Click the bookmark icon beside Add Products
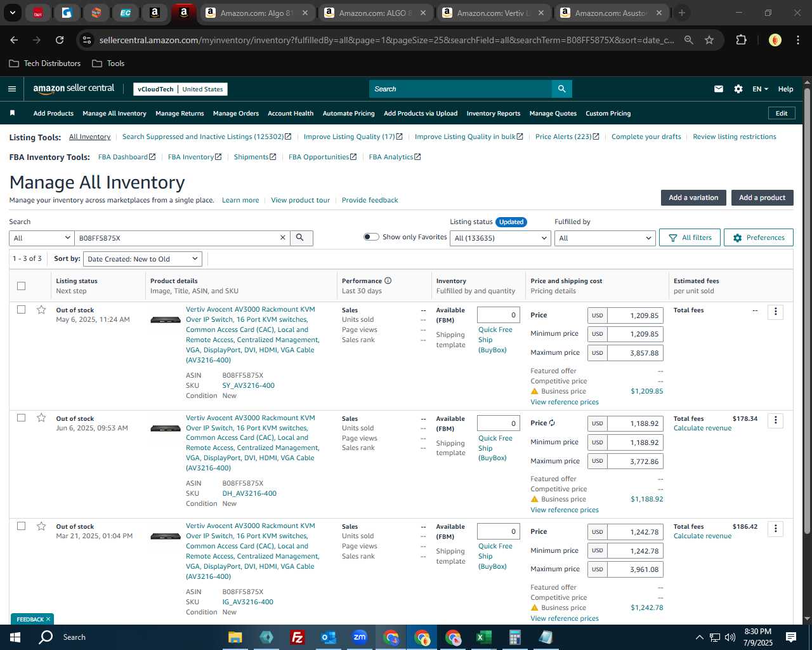Viewport: 812px width, 650px height. coord(12,113)
